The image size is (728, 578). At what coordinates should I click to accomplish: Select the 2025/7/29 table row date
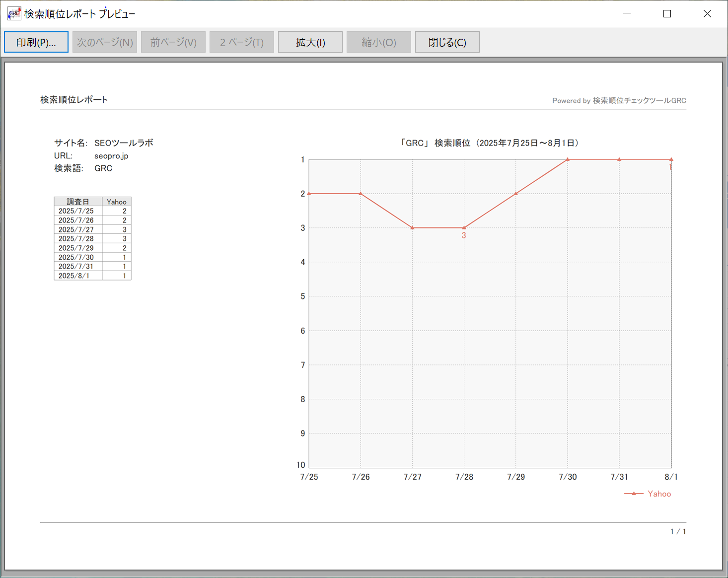pos(76,248)
